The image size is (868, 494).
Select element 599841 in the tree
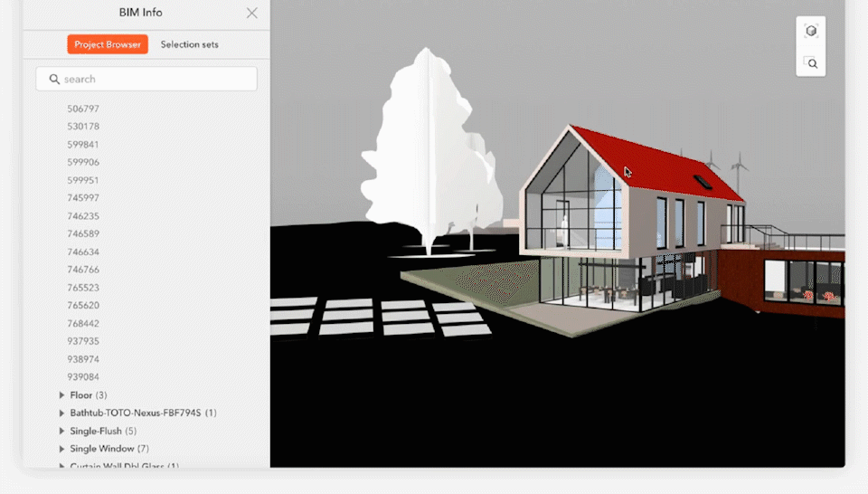83,145
